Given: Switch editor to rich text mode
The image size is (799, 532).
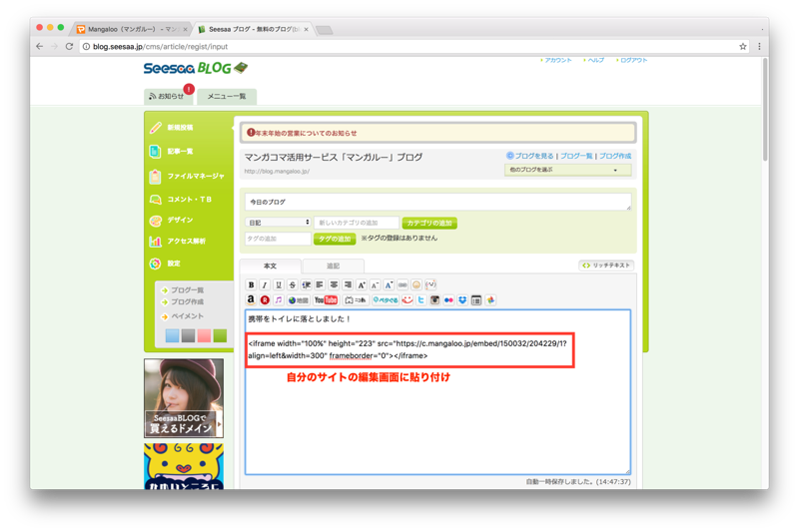Looking at the screenshot, I should point(606,266).
